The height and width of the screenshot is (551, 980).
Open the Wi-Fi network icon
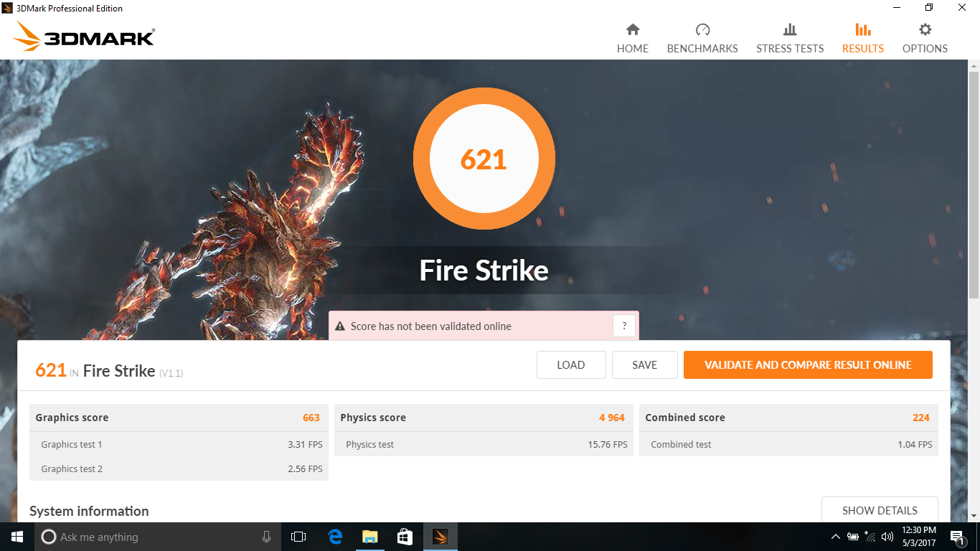click(870, 537)
